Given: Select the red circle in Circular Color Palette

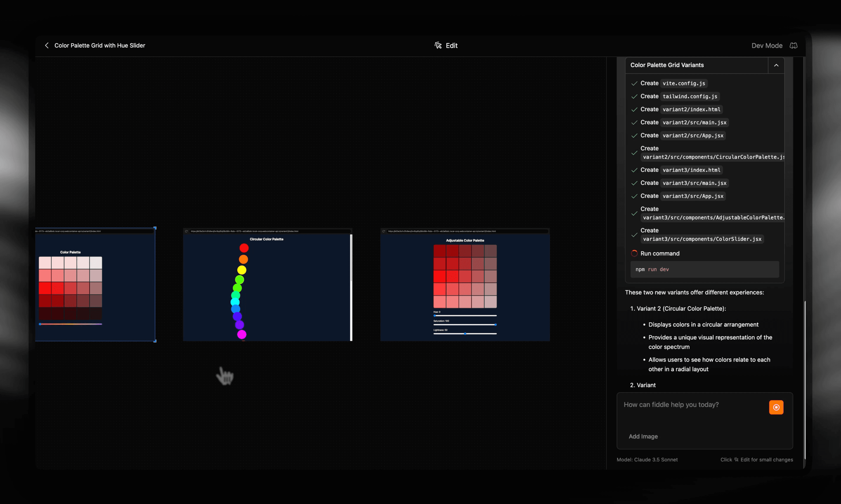Looking at the screenshot, I should (244, 248).
